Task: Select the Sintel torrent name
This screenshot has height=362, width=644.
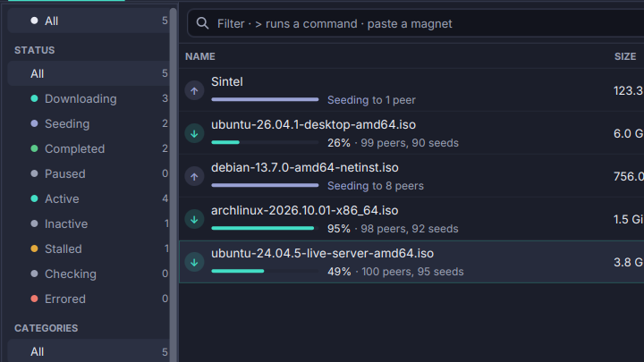Action: click(226, 81)
